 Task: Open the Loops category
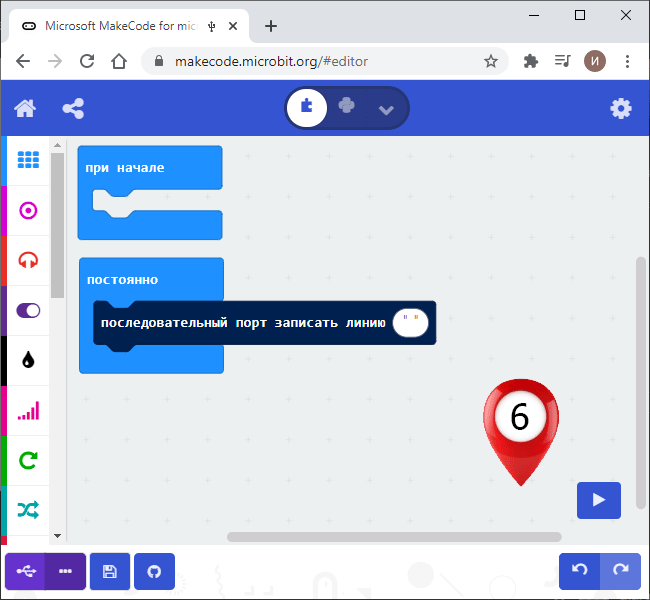click(x=28, y=461)
